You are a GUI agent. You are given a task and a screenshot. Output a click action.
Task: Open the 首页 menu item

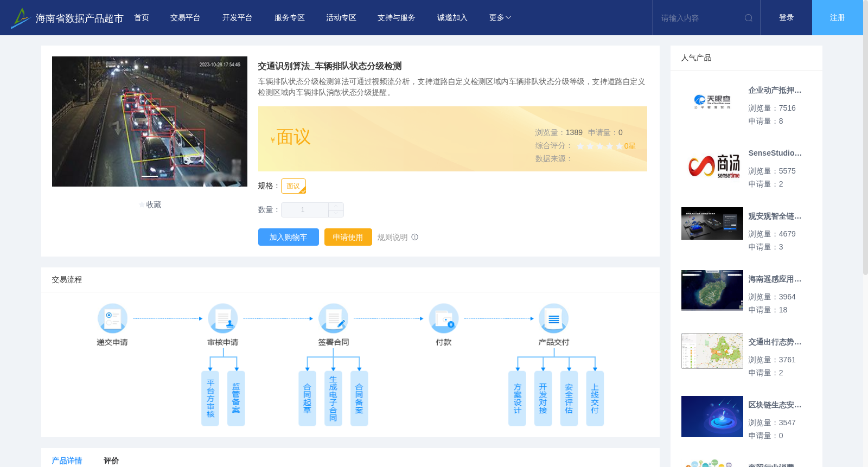coord(142,18)
